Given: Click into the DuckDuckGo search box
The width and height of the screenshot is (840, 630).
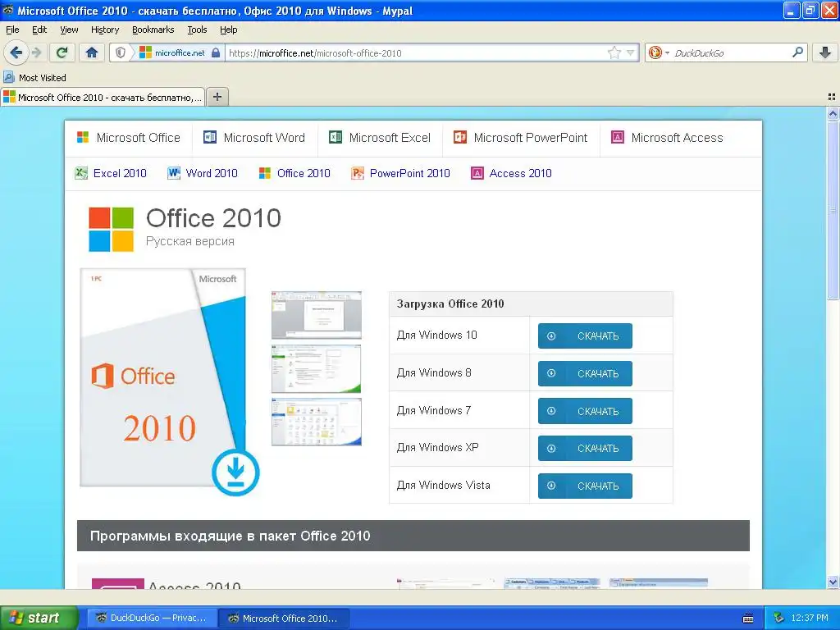Looking at the screenshot, I should pos(731,52).
